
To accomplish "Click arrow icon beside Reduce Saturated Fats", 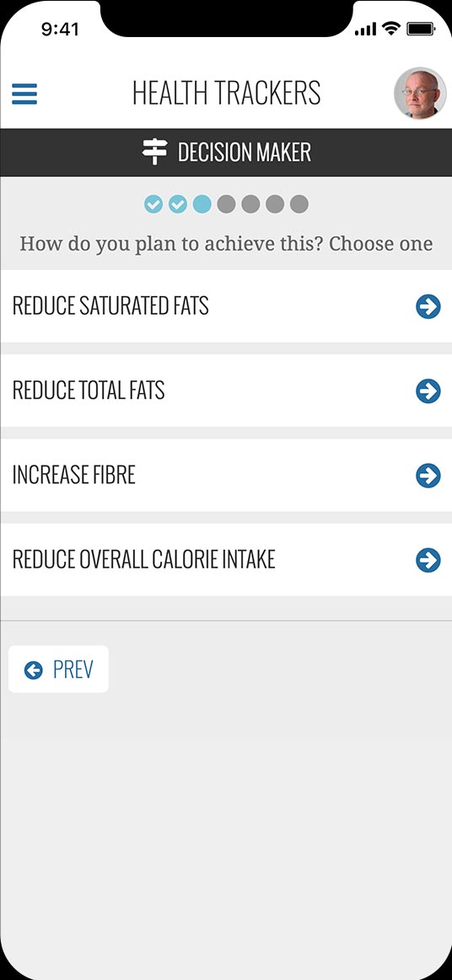I will click(x=428, y=307).
